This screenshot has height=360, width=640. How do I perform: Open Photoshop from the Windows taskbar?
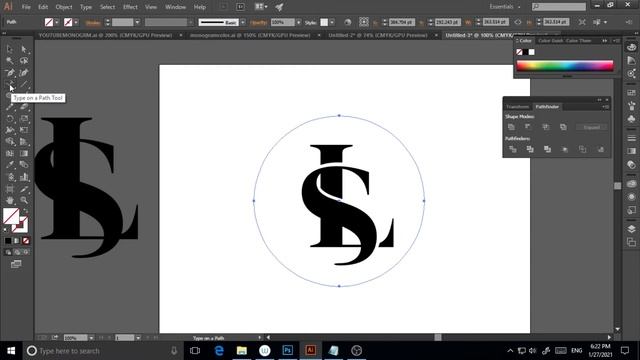[x=288, y=350]
